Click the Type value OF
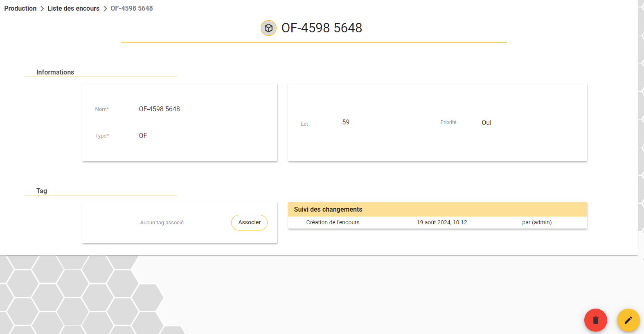Viewport: 644px width, 334px height. (x=143, y=135)
